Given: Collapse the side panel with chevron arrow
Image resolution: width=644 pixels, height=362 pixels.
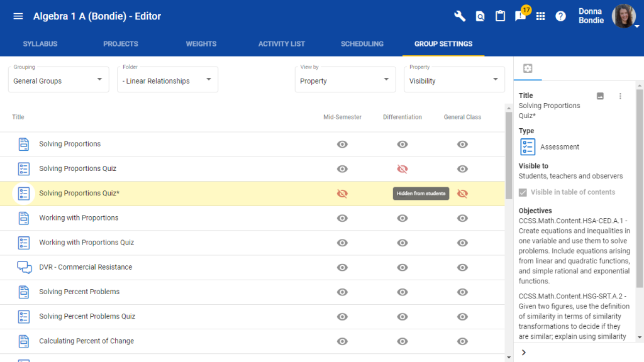Looking at the screenshot, I should tap(524, 353).
